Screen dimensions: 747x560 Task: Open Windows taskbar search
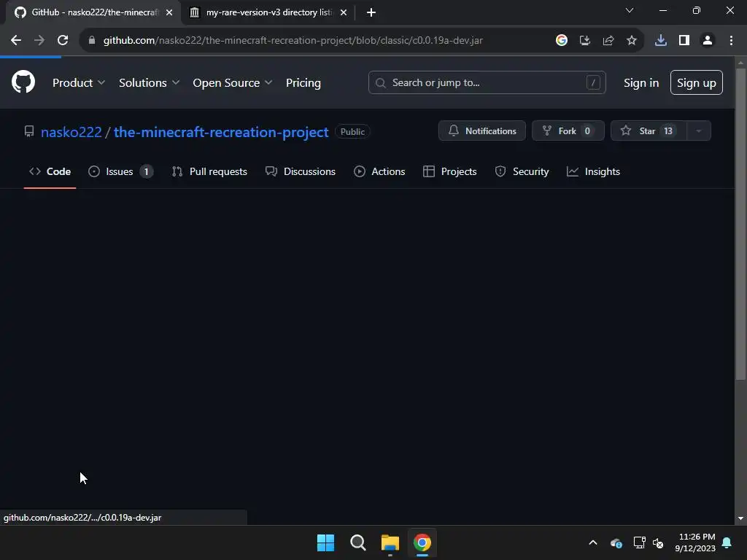coord(357,542)
